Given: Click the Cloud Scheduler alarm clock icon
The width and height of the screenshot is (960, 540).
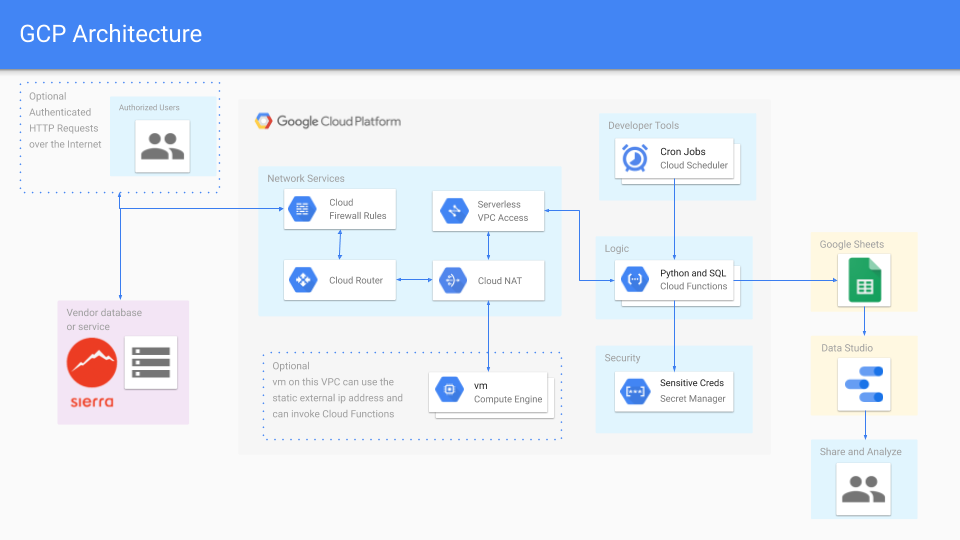Looking at the screenshot, I should pyautogui.click(x=635, y=158).
